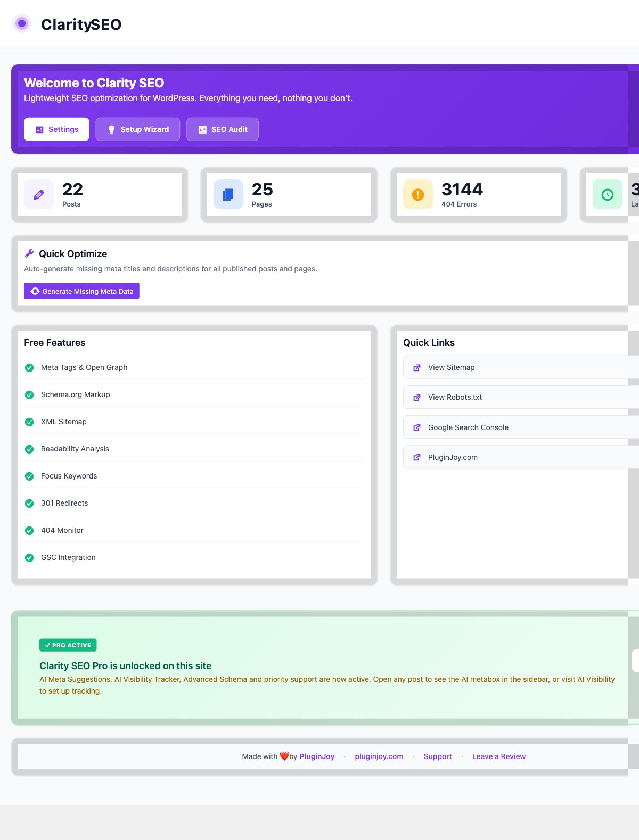This screenshot has width=639, height=840.
Task: Click the checkmark beside 301 Redirects
Action: (29, 504)
